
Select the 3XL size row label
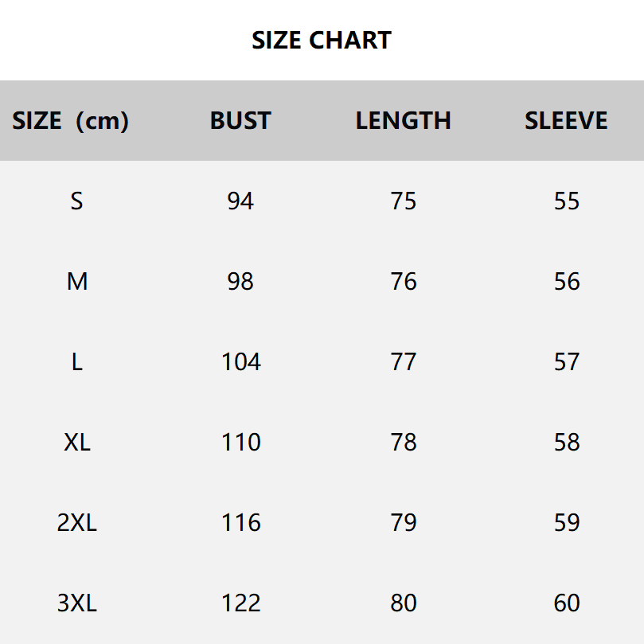76,603
